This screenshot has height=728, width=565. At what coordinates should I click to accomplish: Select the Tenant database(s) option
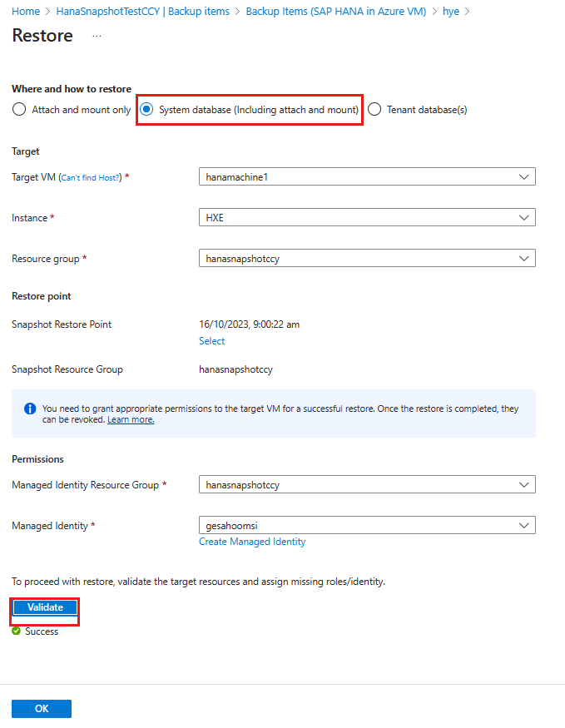(x=374, y=109)
